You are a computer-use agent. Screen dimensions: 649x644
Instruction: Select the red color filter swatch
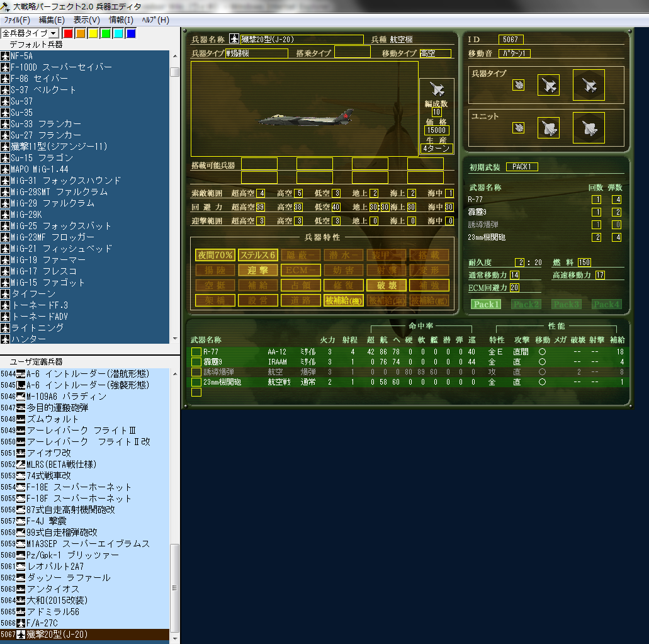(69, 33)
